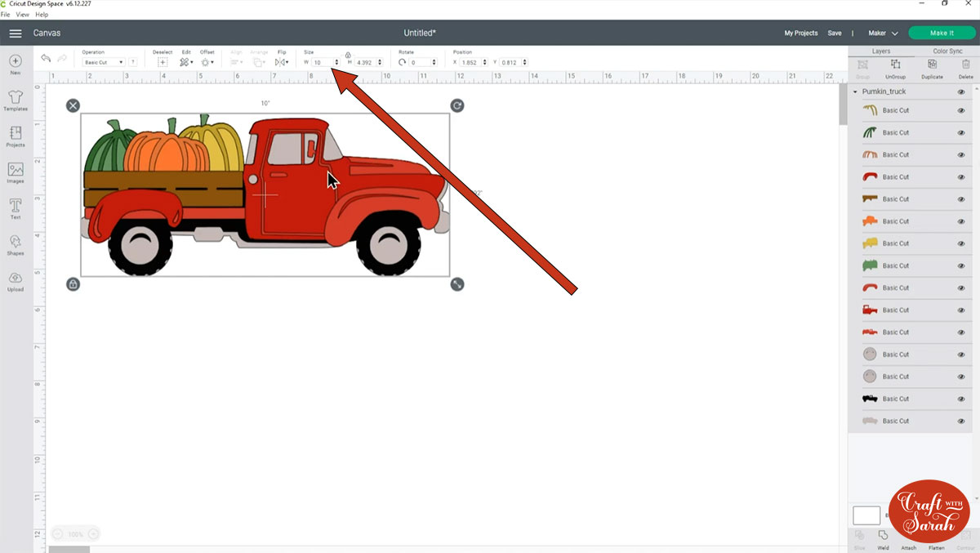This screenshot has width=980, height=553.
Task: UnGroup the Pumkin_truck group
Action: pos(895,68)
